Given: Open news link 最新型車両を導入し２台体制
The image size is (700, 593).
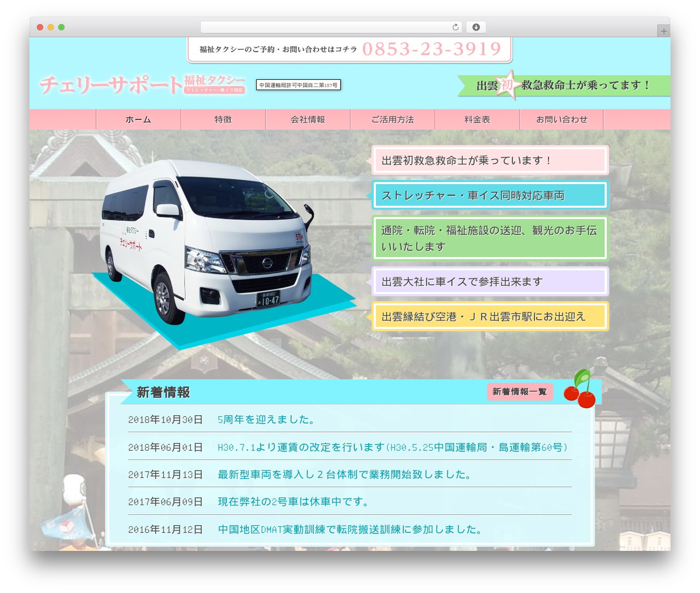Looking at the screenshot, I should (345, 474).
